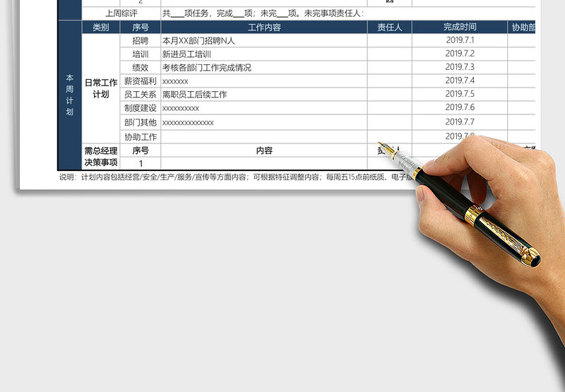Select the 部门其他 row label cell
The image size is (565, 392).
point(140,122)
